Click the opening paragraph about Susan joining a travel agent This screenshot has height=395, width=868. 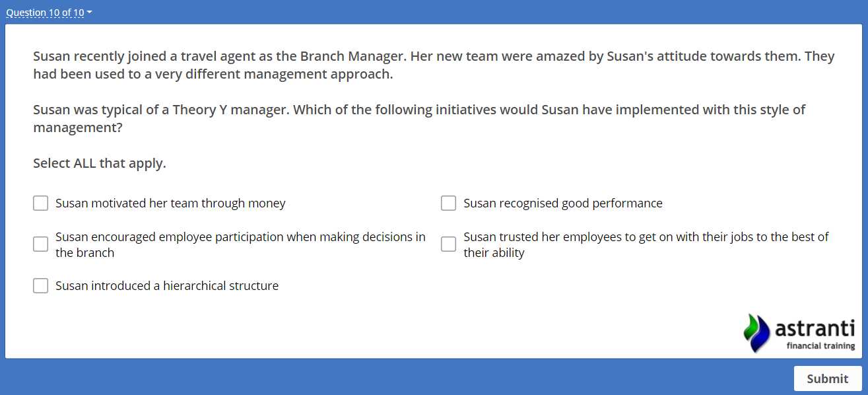tap(434, 65)
